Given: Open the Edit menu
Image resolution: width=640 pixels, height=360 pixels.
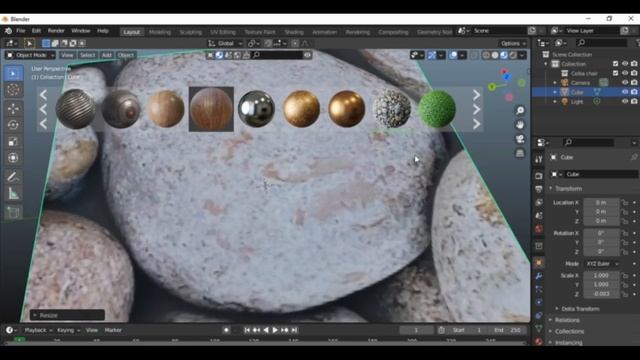Looking at the screenshot, I should click(36, 31).
